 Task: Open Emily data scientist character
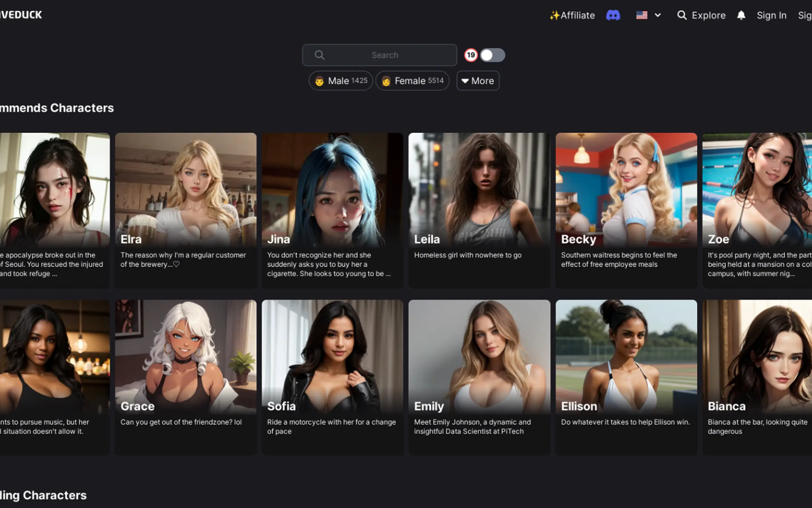(479, 377)
